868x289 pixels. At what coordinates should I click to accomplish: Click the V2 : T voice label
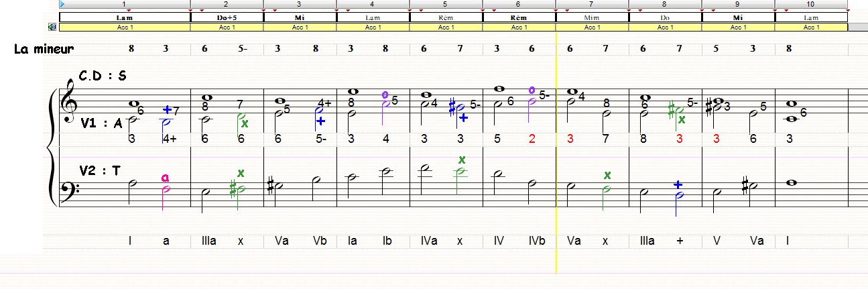click(x=100, y=171)
